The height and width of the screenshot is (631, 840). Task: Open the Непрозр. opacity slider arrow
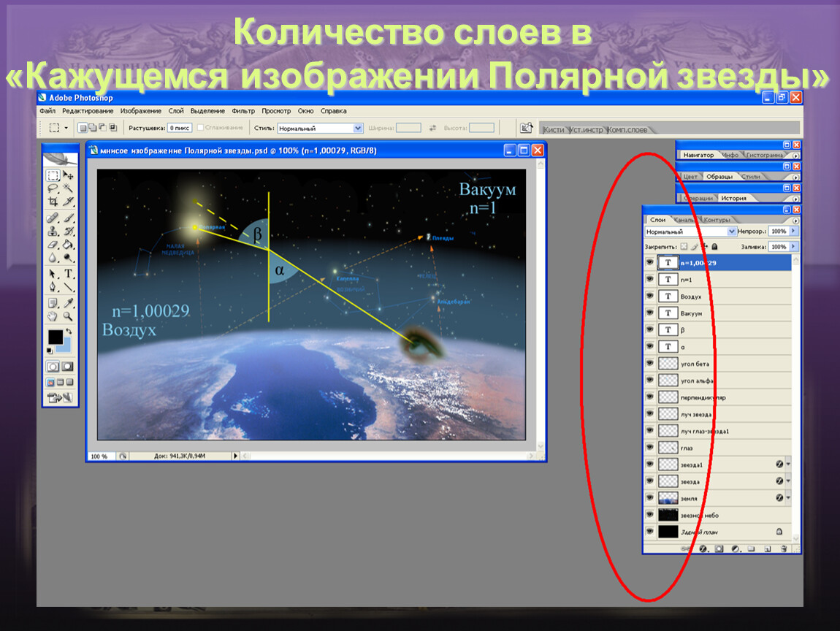point(793,232)
